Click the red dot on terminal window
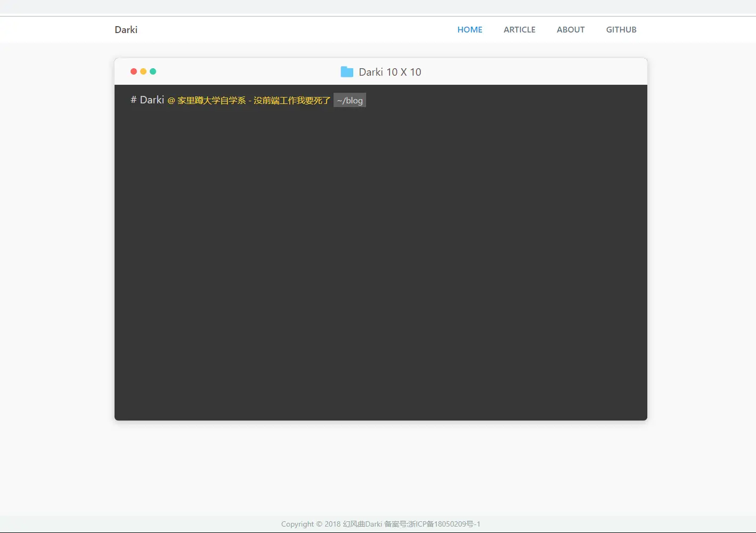 click(x=134, y=71)
